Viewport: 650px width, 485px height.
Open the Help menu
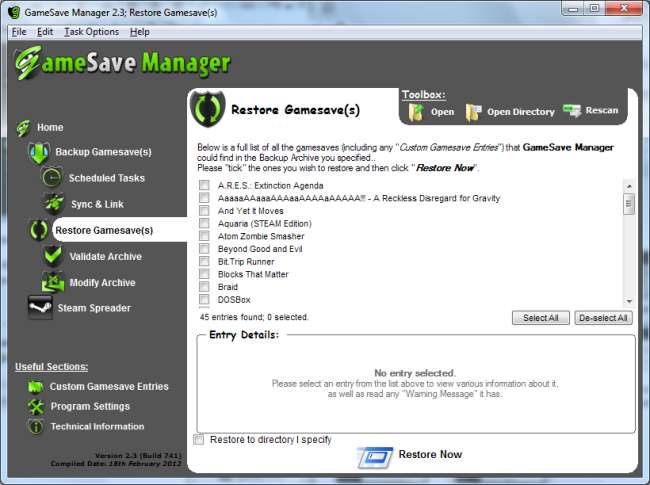tap(139, 32)
